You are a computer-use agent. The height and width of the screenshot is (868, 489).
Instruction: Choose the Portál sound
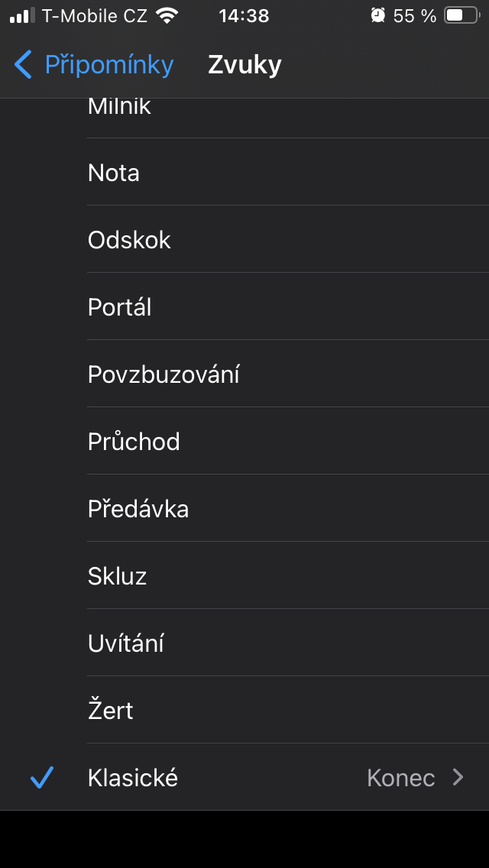tap(120, 307)
